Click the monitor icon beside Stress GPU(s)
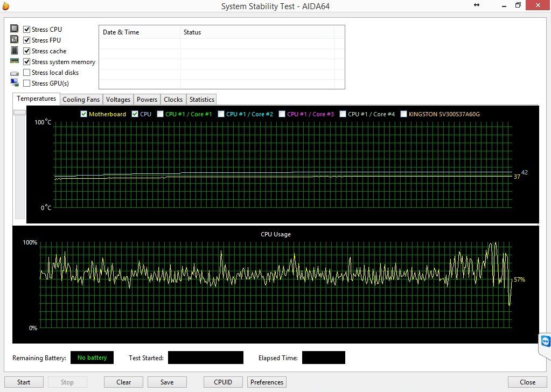 click(15, 82)
